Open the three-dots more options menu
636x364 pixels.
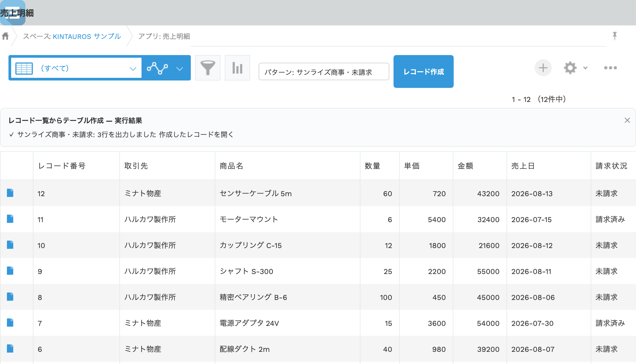tap(610, 68)
